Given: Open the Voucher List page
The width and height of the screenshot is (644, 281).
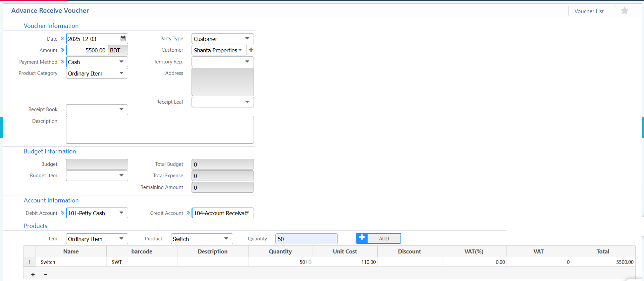Looking at the screenshot, I should [589, 11].
